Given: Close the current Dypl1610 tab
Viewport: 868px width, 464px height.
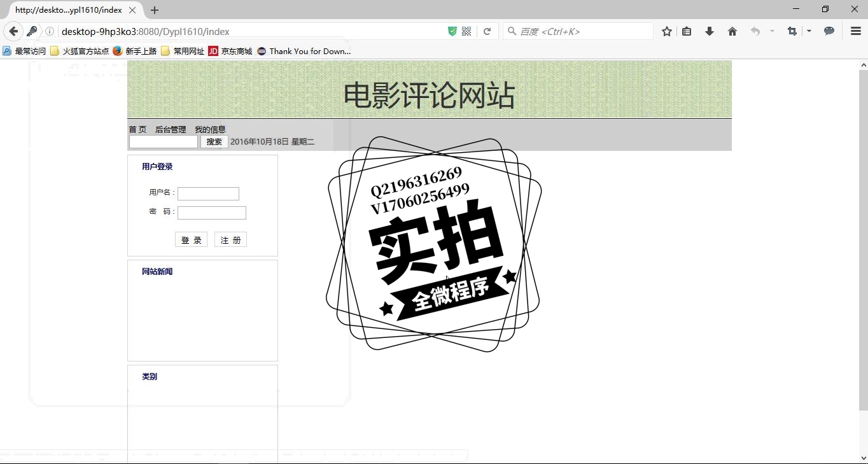Looking at the screenshot, I should [x=132, y=10].
